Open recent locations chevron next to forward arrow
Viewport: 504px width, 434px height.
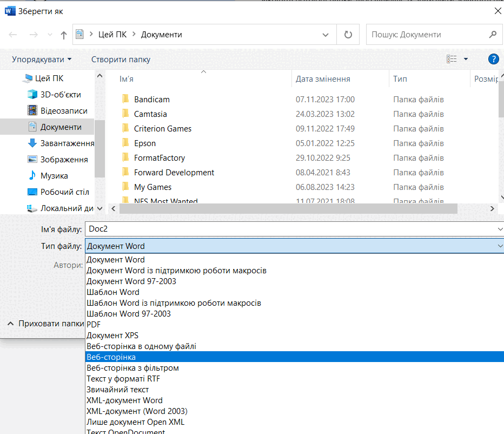(x=50, y=35)
